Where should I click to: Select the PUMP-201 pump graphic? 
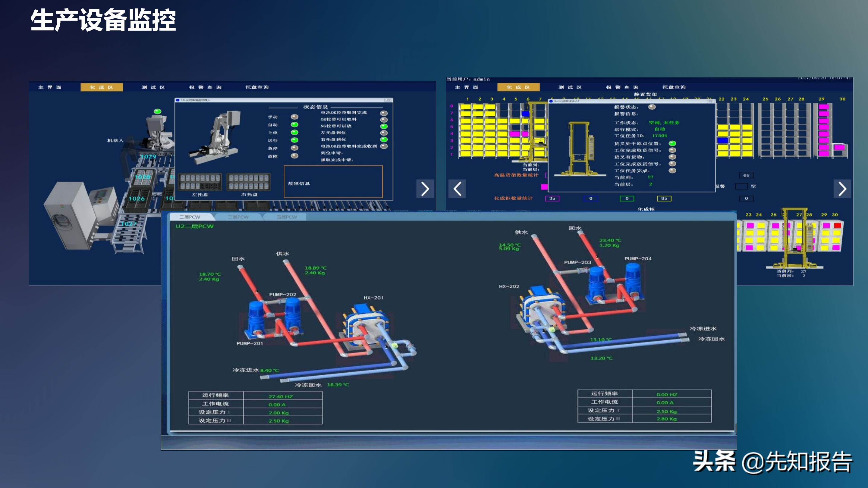click(257, 320)
